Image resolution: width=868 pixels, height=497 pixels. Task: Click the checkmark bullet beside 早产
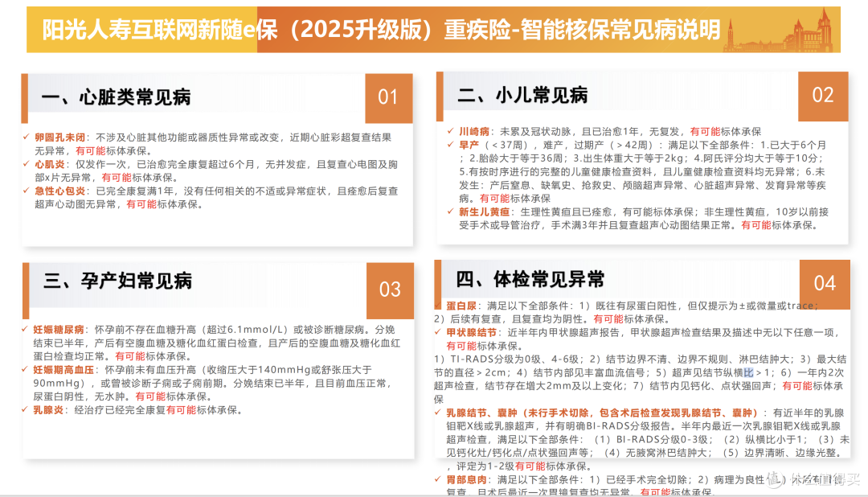coord(451,145)
